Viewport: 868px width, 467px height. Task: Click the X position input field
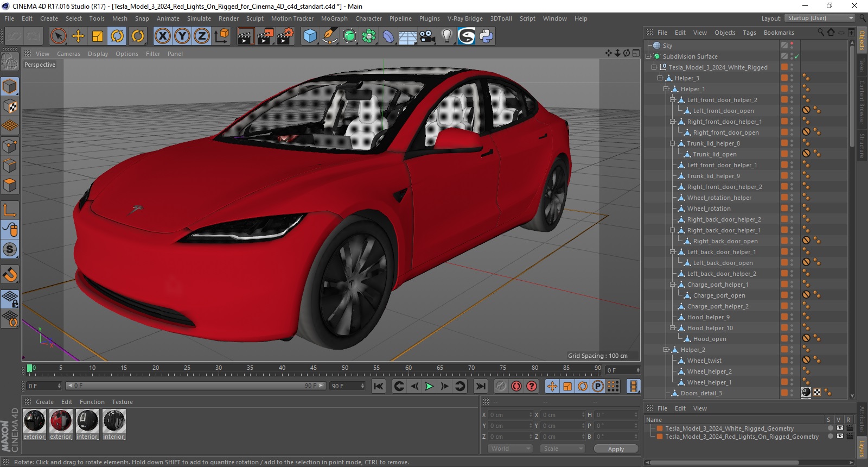tap(511, 415)
